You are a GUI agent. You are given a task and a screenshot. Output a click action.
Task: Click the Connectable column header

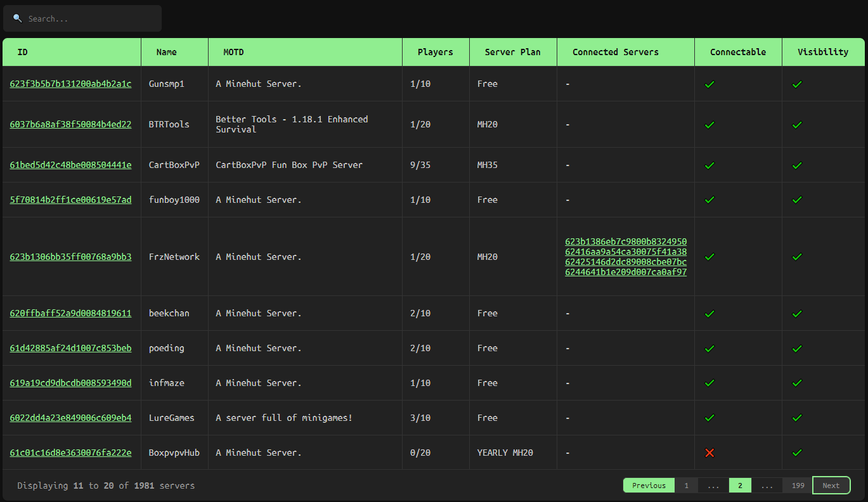point(738,52)
